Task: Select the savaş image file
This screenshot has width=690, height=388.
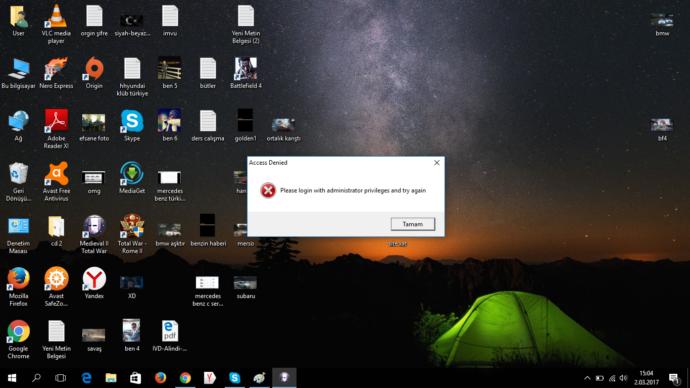Action: 94,339
